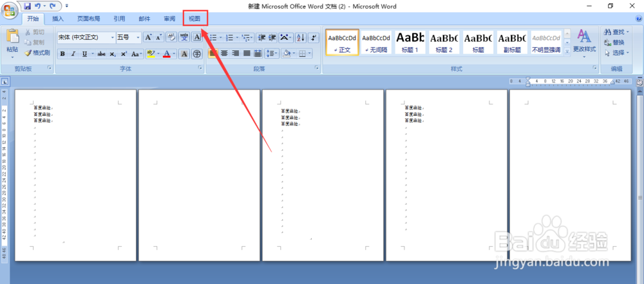Sort text with A-Z icon
Image resolution: width=644 pixels, height=284 pixels.
click(x=301, y=38)
